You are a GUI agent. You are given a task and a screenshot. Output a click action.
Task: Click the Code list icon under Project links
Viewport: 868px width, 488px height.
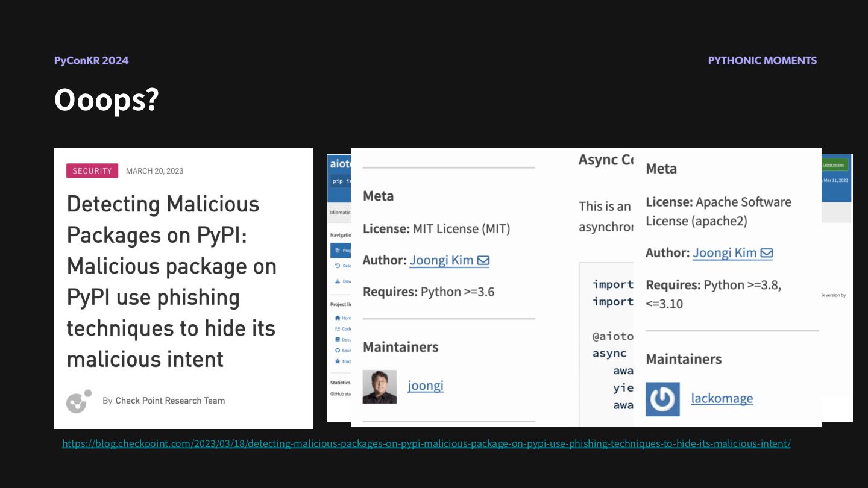click(x=338, y=328)
